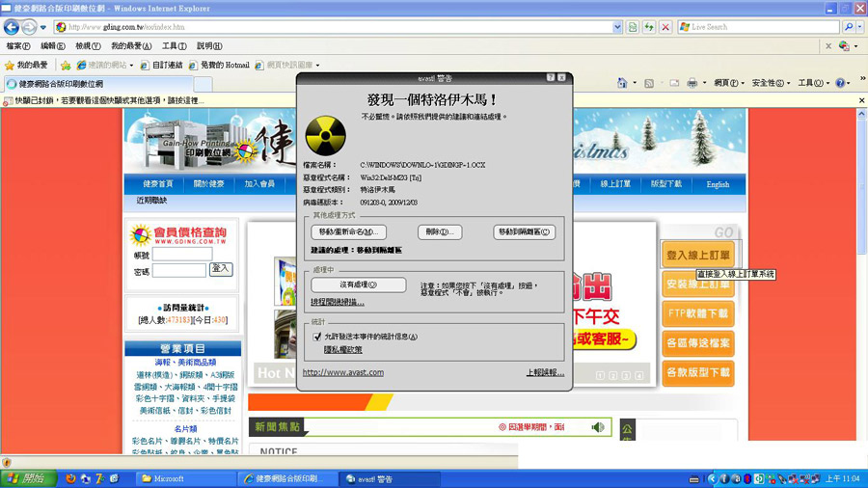Open the 工具(O) command bar dropdown

813,83
